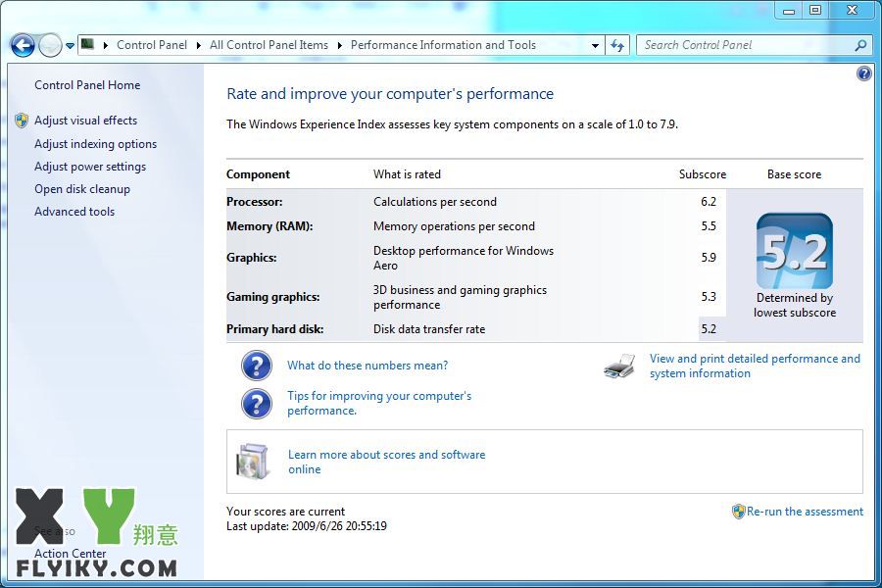The image size is (882, 588).
Task: Click the Graphics subscore 5.9
Action: tap(709, 258)
